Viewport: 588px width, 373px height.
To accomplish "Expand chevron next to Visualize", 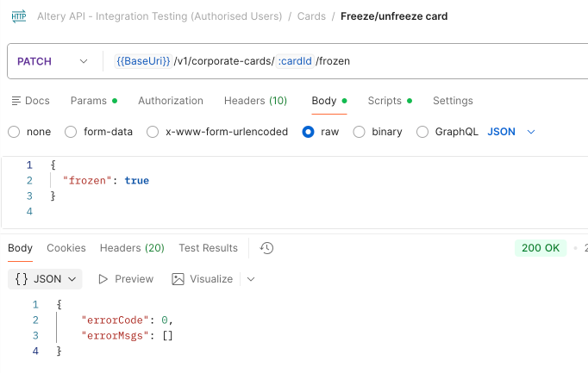I will tap(251, 279).
